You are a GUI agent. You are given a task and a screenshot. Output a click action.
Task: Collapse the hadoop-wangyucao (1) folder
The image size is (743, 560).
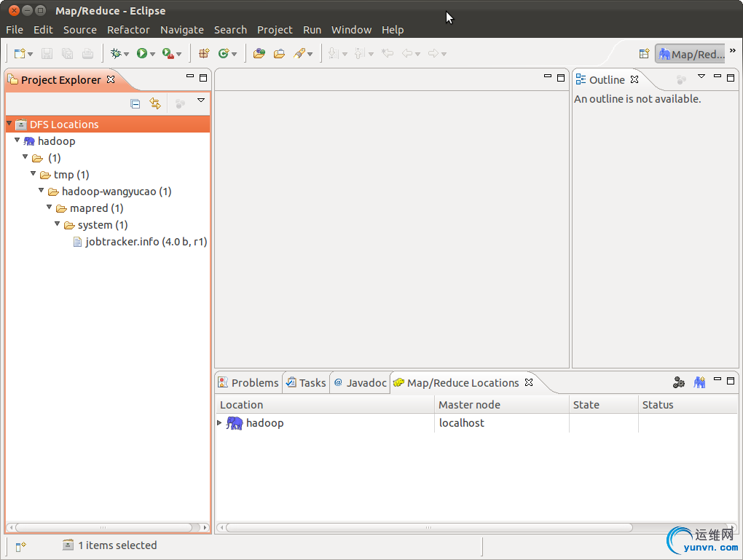tap(42, 191)
